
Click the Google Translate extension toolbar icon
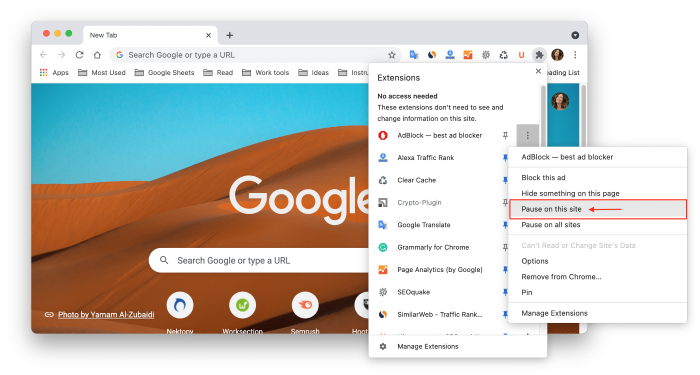pyautogui.click(x=414, y=55)
